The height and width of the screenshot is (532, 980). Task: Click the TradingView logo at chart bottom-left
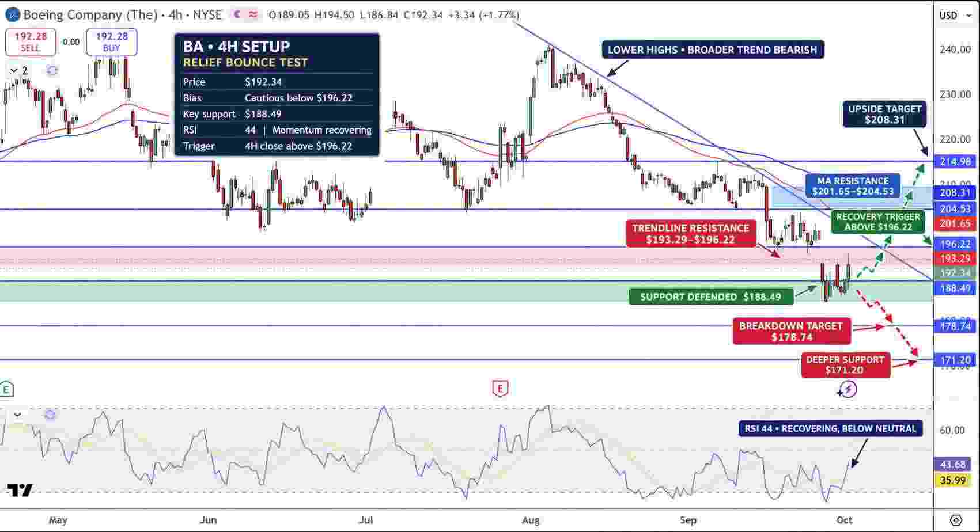tap(20, 490)
